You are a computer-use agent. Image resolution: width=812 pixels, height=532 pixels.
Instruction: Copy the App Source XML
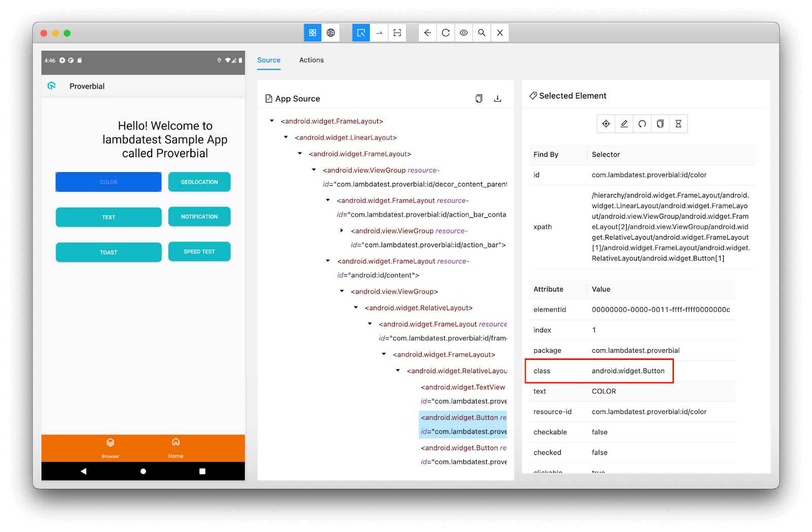click(x=479, y=98)
